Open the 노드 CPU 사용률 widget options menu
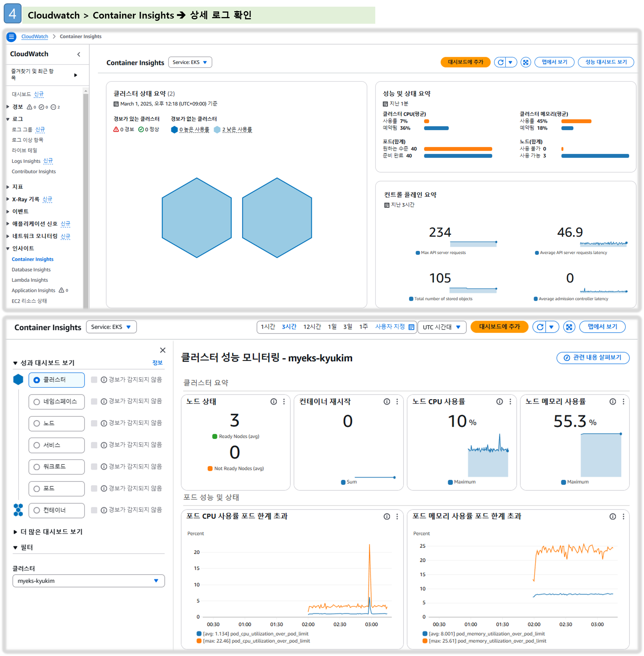 (x=510, y=401)
